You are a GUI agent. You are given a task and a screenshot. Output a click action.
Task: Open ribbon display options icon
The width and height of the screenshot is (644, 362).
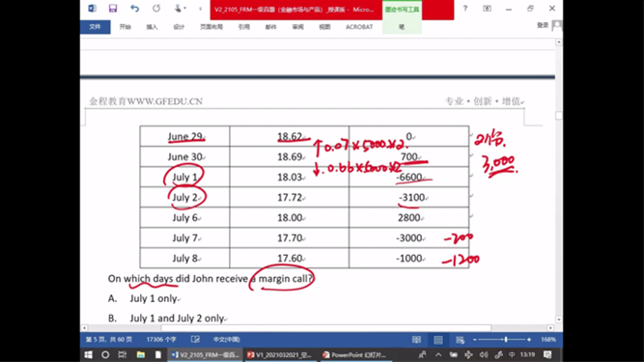point(487,9)
